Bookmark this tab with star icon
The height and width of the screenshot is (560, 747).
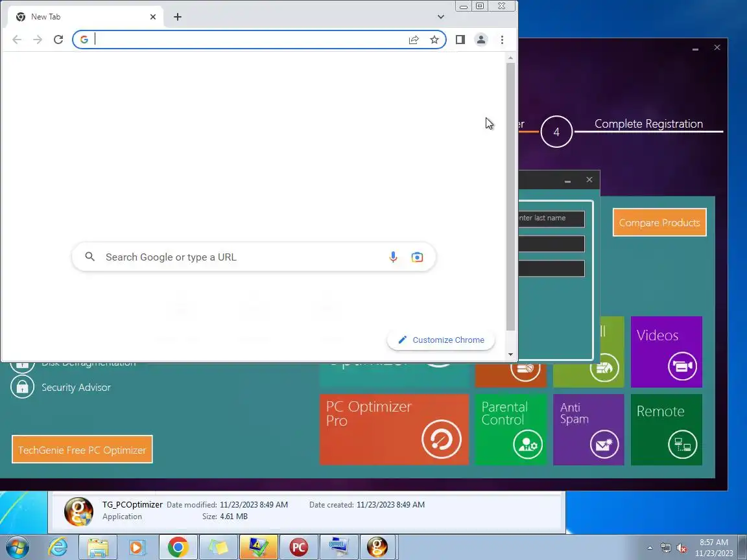(x=434, y=40)
